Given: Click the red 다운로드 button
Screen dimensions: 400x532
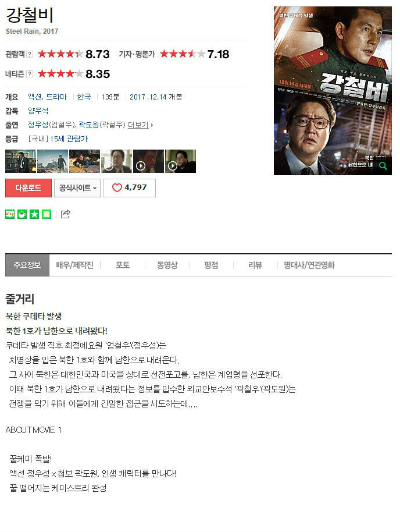Looking at the screenshot, I should 28,187.
